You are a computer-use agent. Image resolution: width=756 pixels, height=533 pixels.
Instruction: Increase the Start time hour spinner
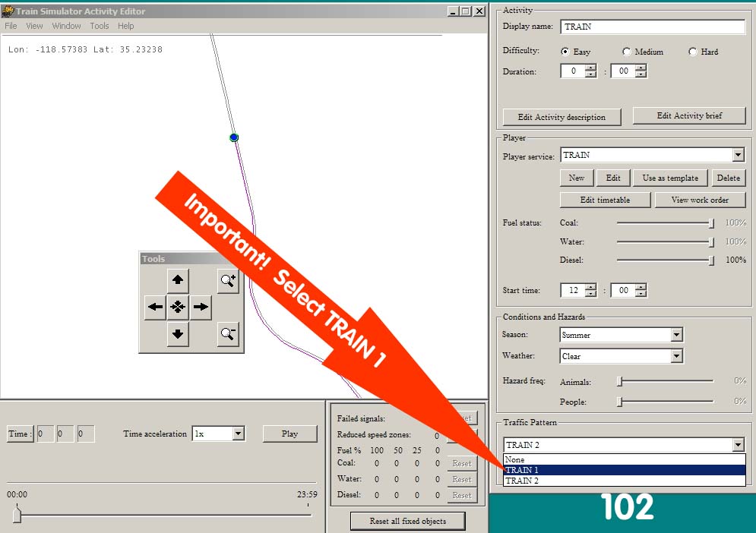tap(591, 287)
